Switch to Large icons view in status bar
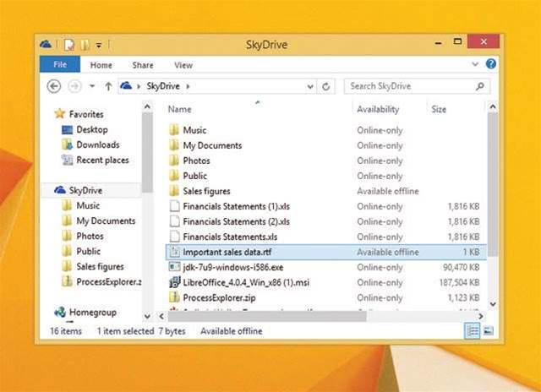 488,331
